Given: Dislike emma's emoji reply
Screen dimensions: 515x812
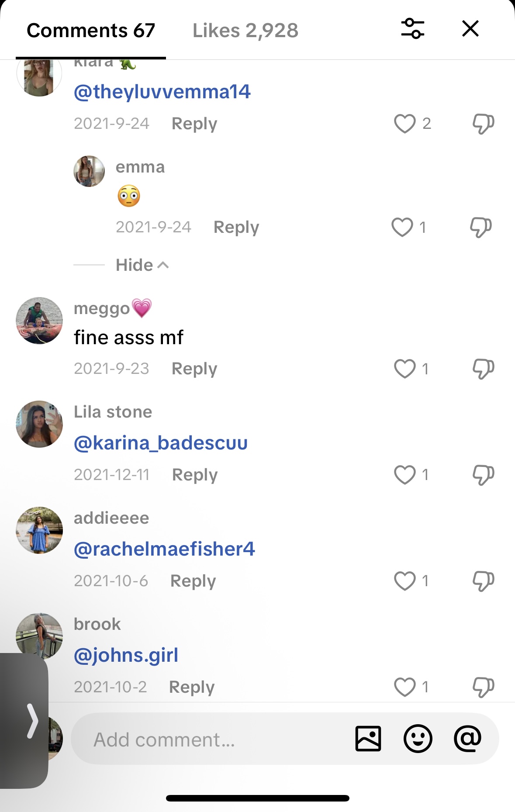Looking at the screenshot, I should (480, 227).
